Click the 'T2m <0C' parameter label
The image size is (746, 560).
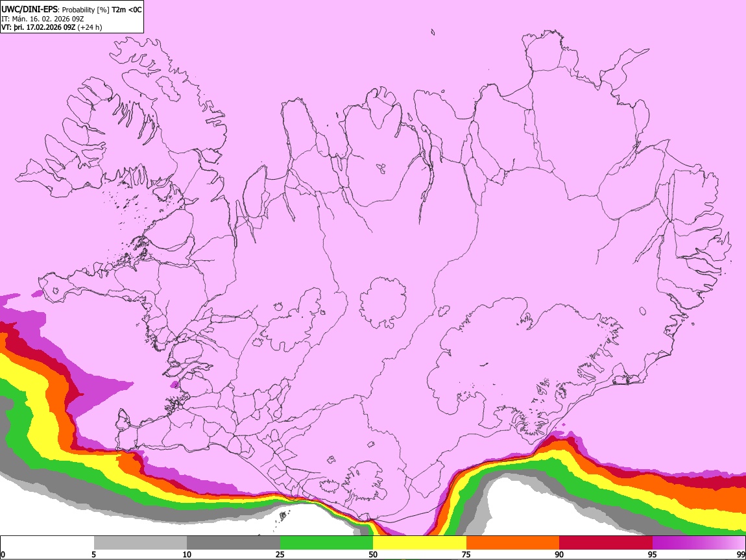[x=127, y=10]
